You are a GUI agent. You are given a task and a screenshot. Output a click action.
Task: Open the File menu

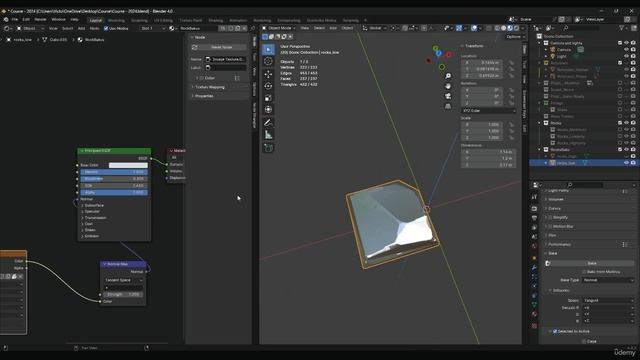[x=15, y=19]
